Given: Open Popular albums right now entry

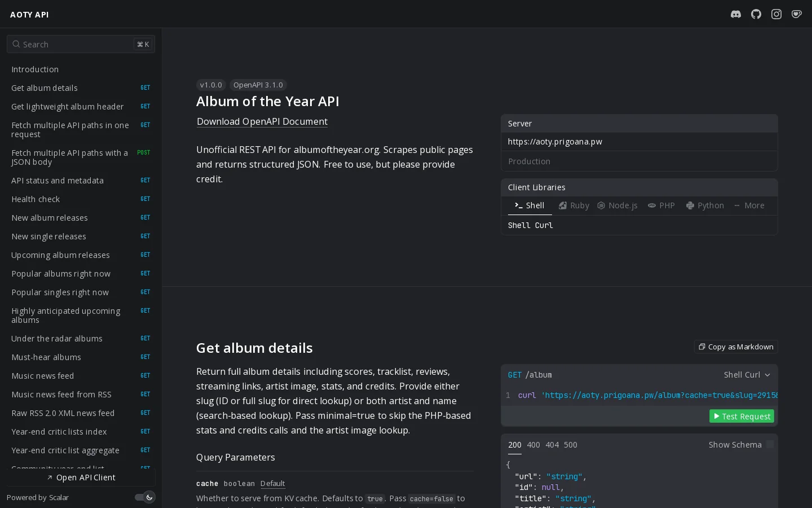Looking at the screenshot, I should (81, 274).
